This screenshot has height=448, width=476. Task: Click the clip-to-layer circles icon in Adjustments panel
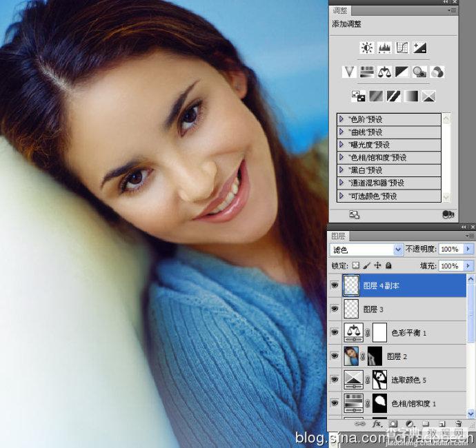(x=448, y=215)
